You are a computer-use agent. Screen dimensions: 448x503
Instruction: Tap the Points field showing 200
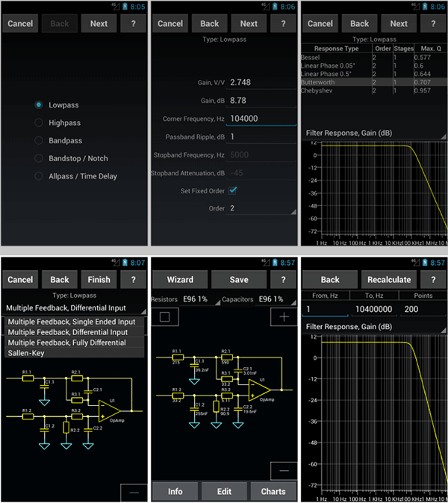(423, 309)
